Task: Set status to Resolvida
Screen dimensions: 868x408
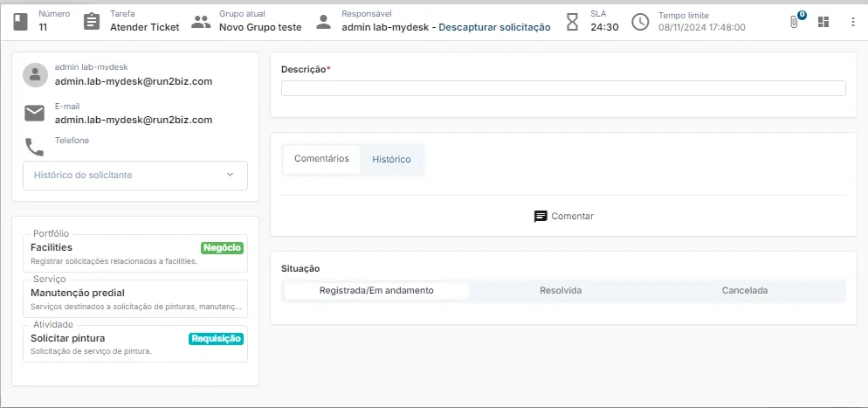Action: click(561, 291)
